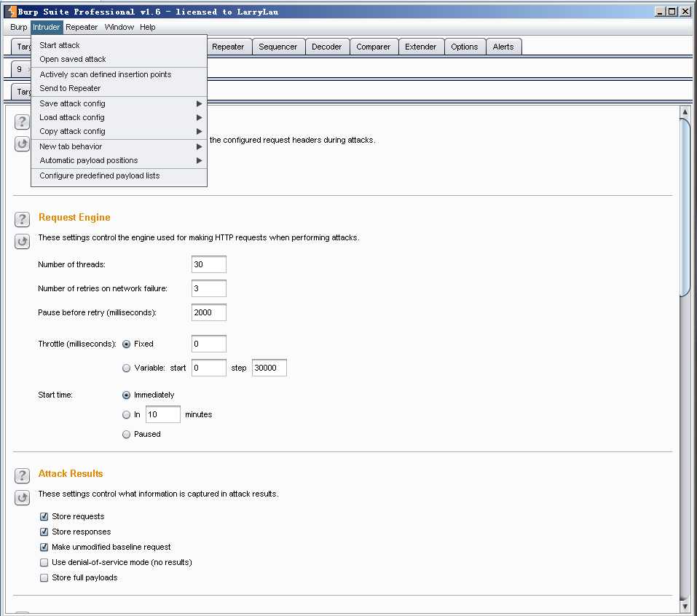Click start-in minutes input field
The height and width of the screenshot is (616, 697).
(163, 414)
